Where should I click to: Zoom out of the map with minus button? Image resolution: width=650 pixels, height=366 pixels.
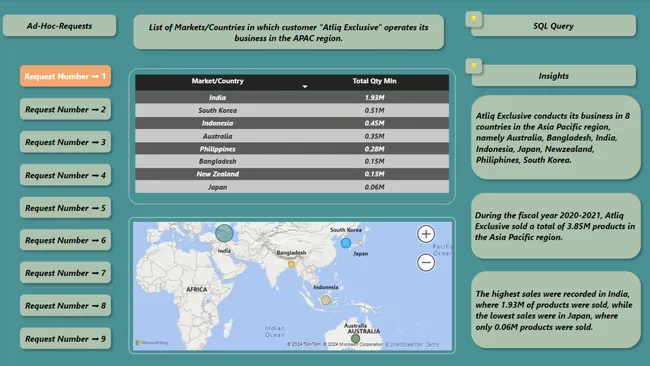426,262
